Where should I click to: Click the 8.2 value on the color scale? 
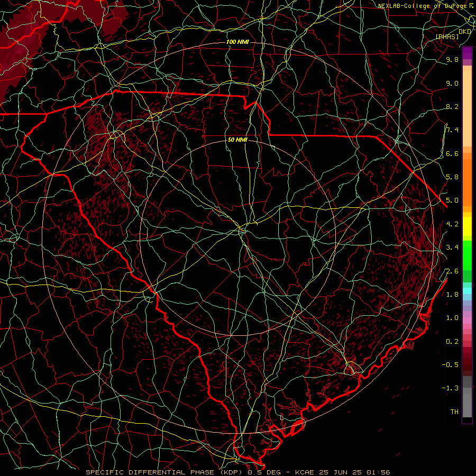pos(452,106)
